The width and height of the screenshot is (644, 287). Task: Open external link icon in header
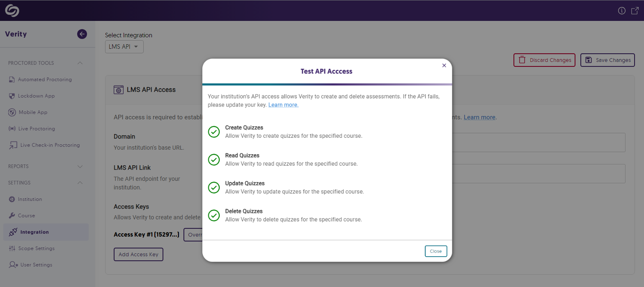point(635,11)
